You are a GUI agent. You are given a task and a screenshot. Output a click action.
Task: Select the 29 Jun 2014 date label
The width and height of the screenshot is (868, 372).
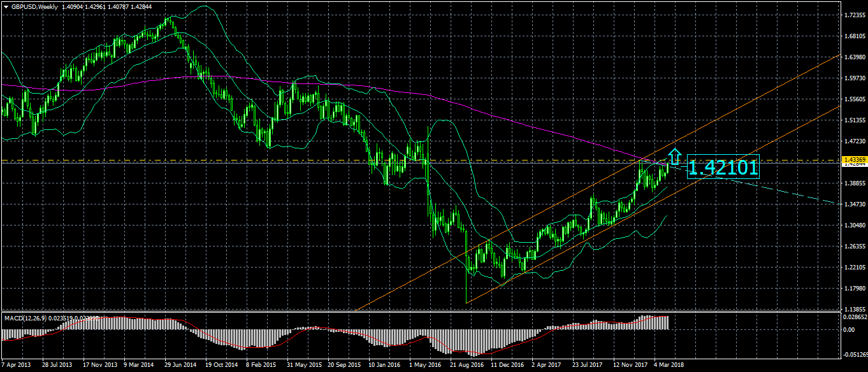(180, 366)
